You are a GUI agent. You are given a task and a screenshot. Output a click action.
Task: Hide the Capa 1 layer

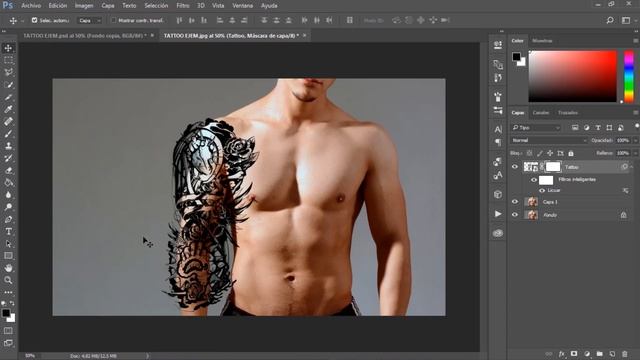click(x=515, y=202)
